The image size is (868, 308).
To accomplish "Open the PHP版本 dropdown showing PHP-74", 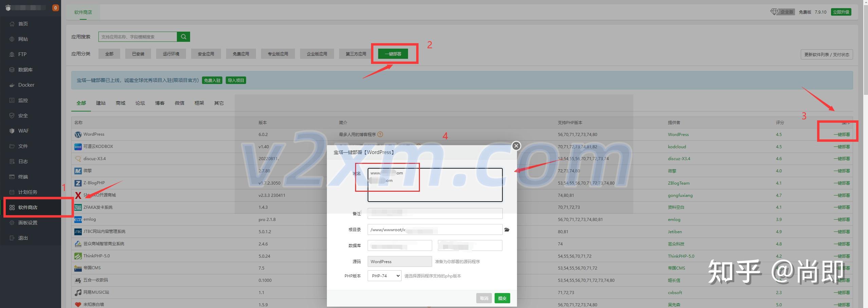I will click(384, 276).
